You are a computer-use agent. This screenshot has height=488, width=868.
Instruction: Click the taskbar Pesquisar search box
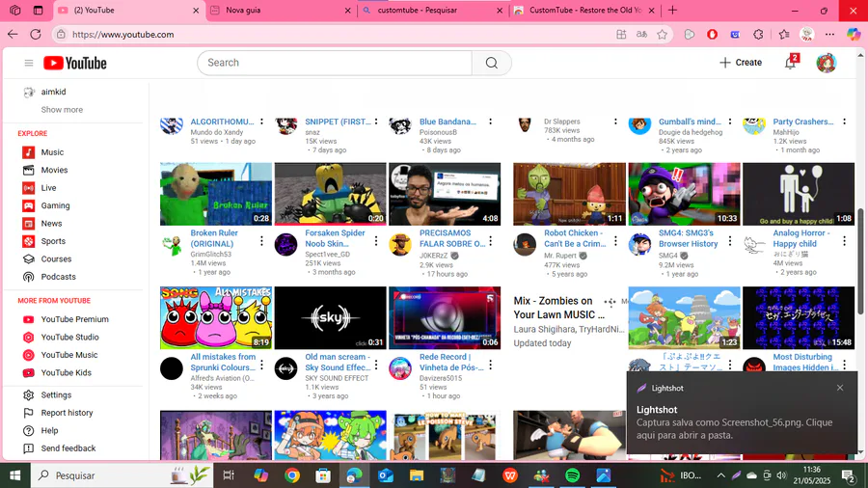click(x=121, y=475)
